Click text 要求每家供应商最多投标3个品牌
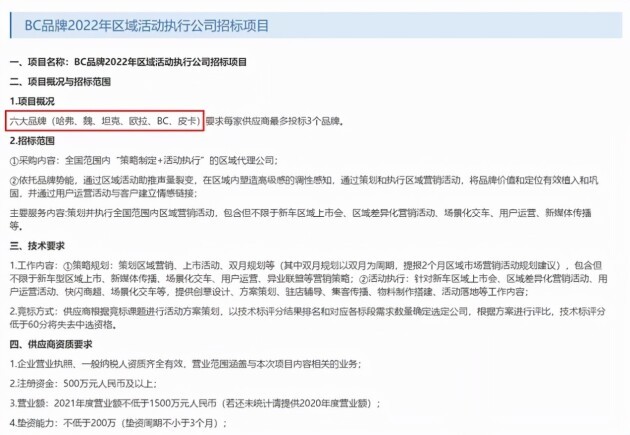630x435 pixels. point(273,121)
